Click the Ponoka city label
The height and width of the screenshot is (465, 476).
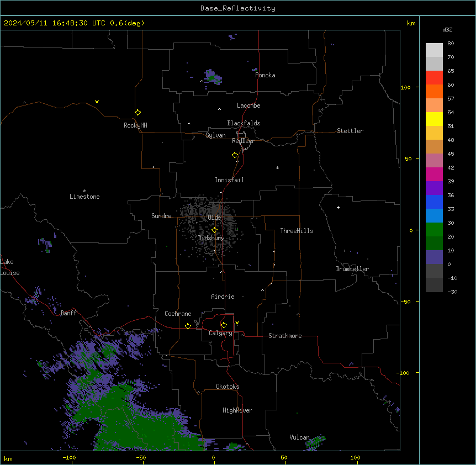tap(265, 75)
